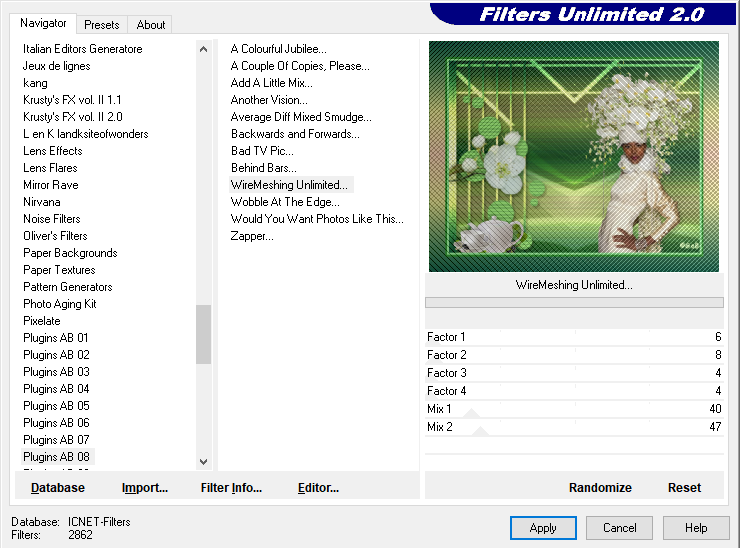Select Plugins AB 08 category

56,457
